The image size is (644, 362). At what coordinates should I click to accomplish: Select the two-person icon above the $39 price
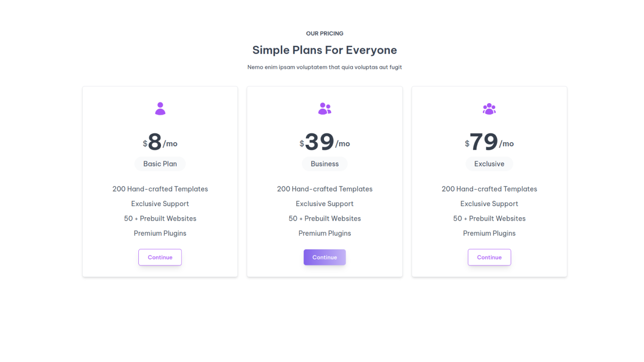[325, 108]
